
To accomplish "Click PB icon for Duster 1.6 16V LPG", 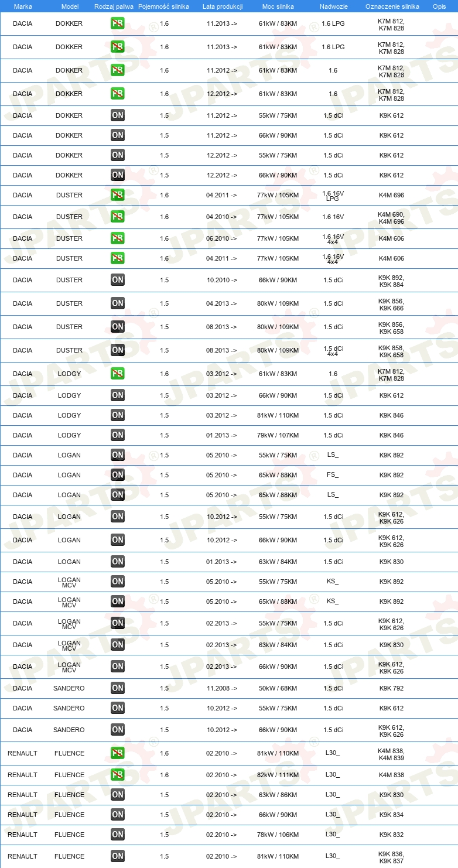I will (x=117, y=195).
